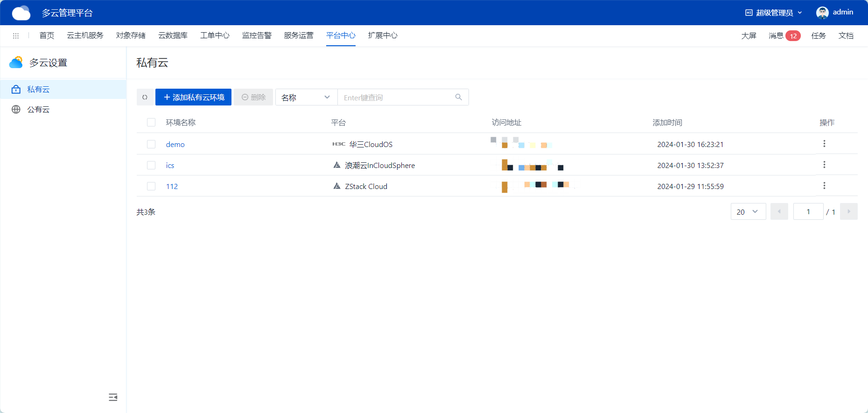
Task: Open the app grid launcher icon
Action: (x=16, y=35)
